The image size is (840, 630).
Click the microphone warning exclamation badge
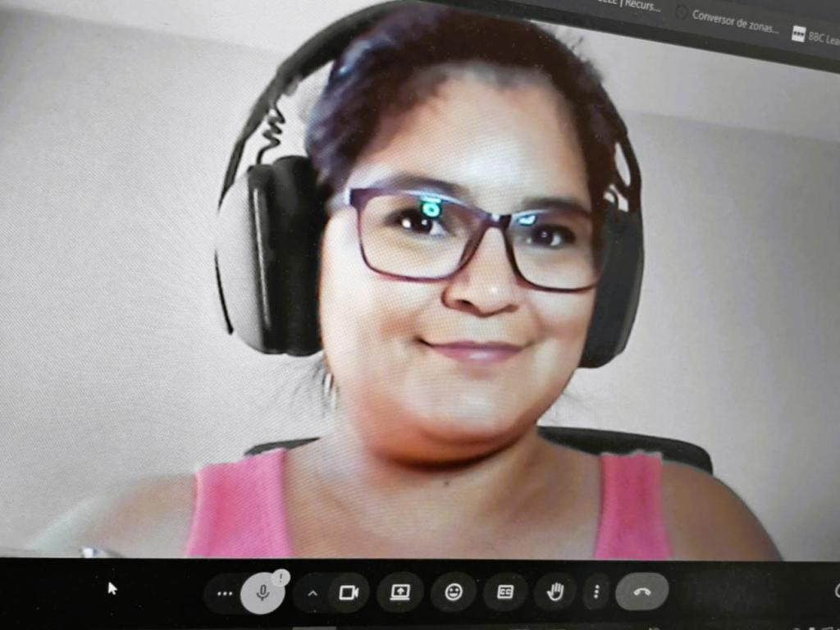click(281, 577)
